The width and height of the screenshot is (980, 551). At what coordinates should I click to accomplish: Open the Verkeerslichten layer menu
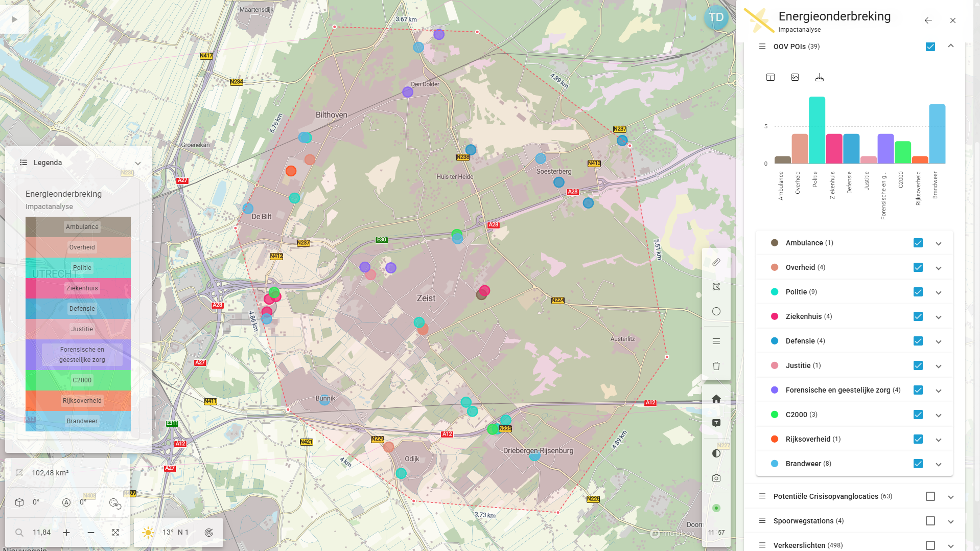pos(762,545)
